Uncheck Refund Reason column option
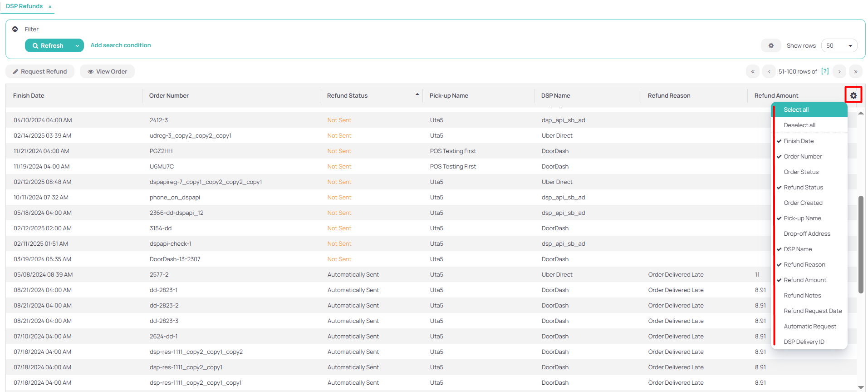The image size is (868, 392). [810, 264]
